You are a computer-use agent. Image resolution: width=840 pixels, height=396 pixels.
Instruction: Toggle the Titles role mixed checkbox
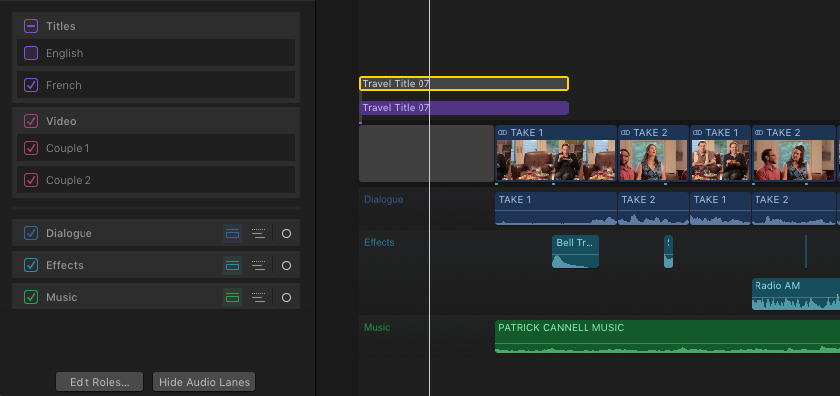(x=31, y=26)
